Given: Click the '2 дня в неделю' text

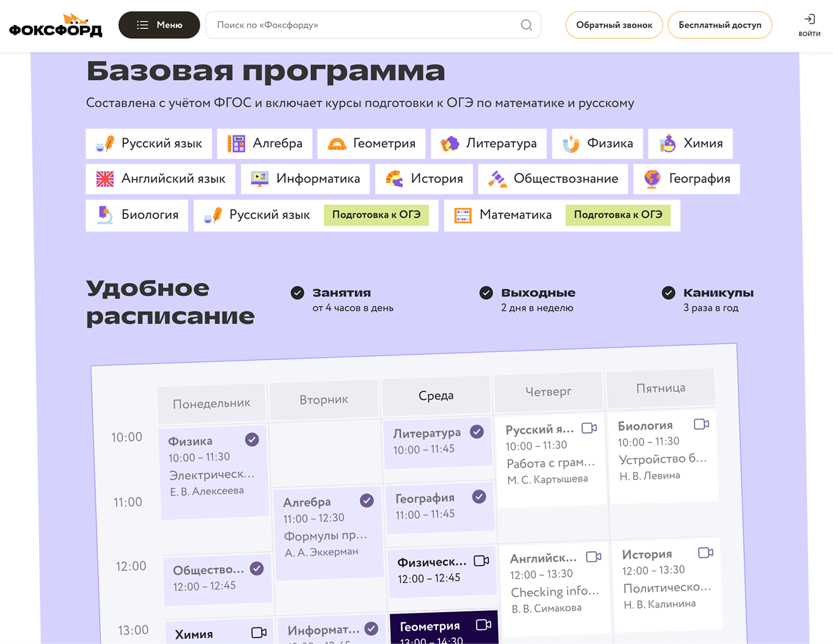Looking at the screenshot, I should pos(537,308).
